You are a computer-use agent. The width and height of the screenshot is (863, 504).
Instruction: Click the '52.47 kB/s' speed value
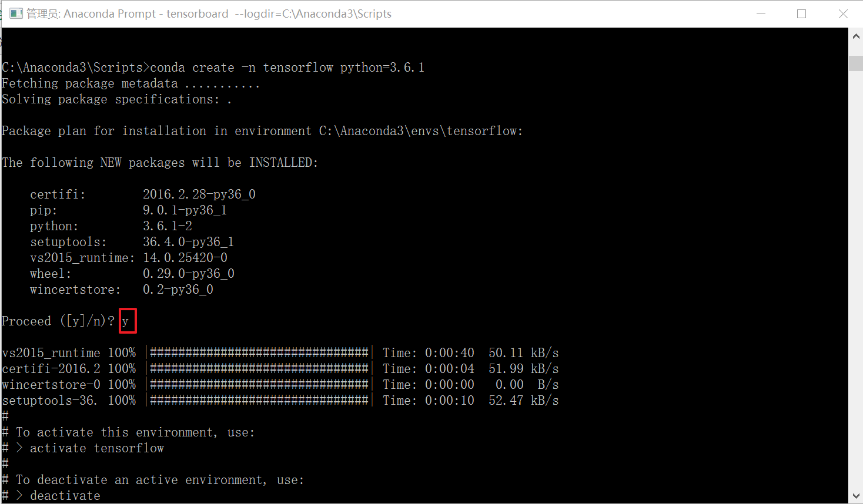click(524, 401)
